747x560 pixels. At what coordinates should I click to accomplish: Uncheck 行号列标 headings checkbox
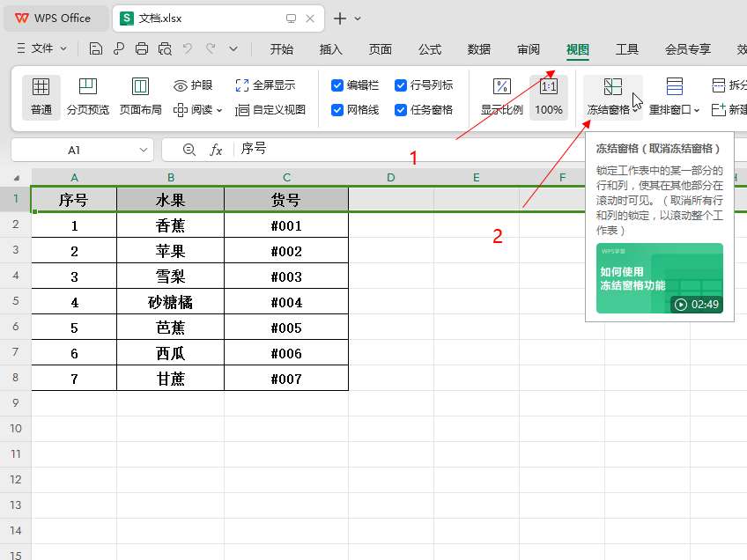[x=401, y=85]
